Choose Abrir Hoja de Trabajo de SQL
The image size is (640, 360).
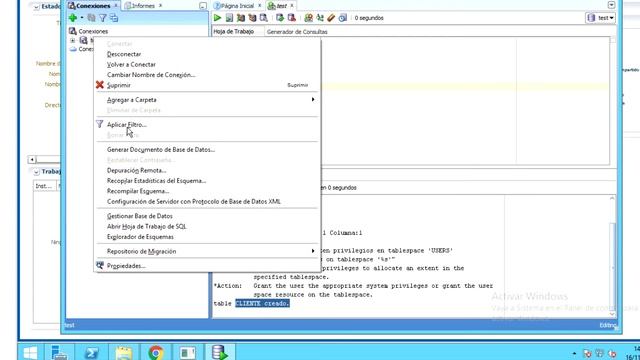click(207, 226)
